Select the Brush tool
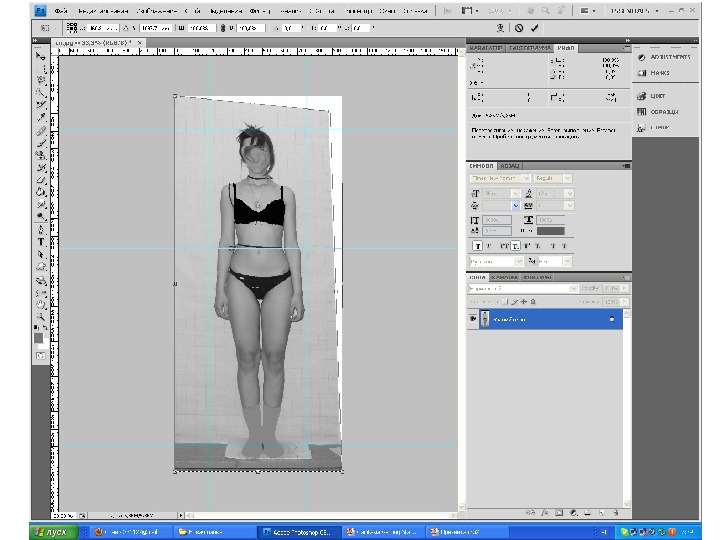Screen dimensions: 720x540 click(x=41, y=143)
